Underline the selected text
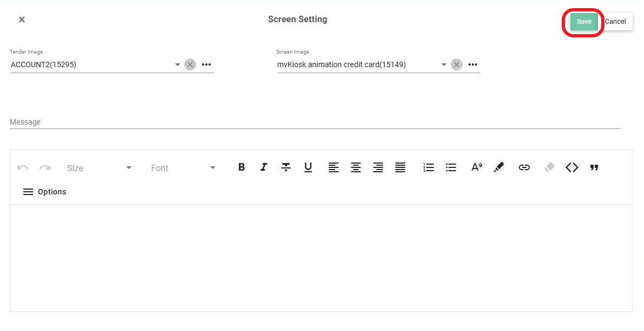644x331 pixels. tap(308, 167)
